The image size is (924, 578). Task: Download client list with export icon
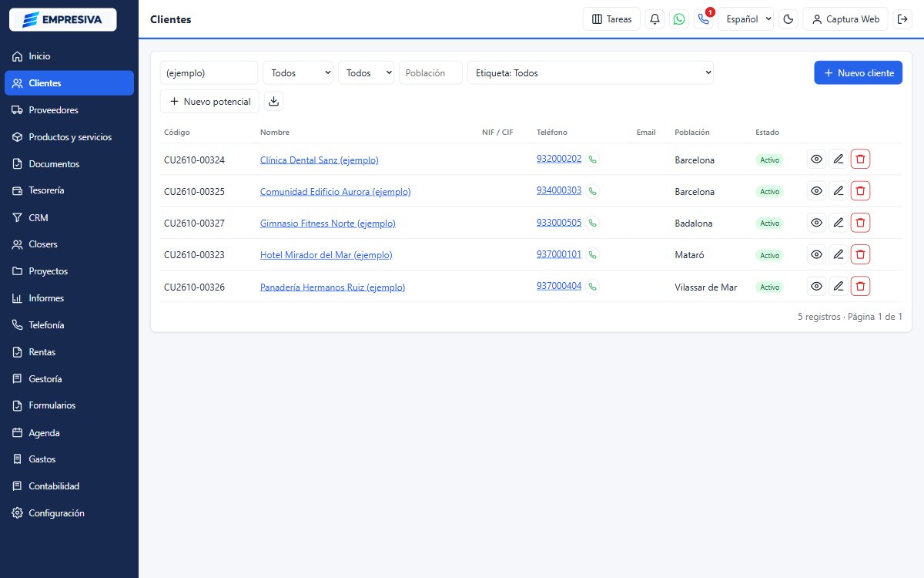[274, 101]
